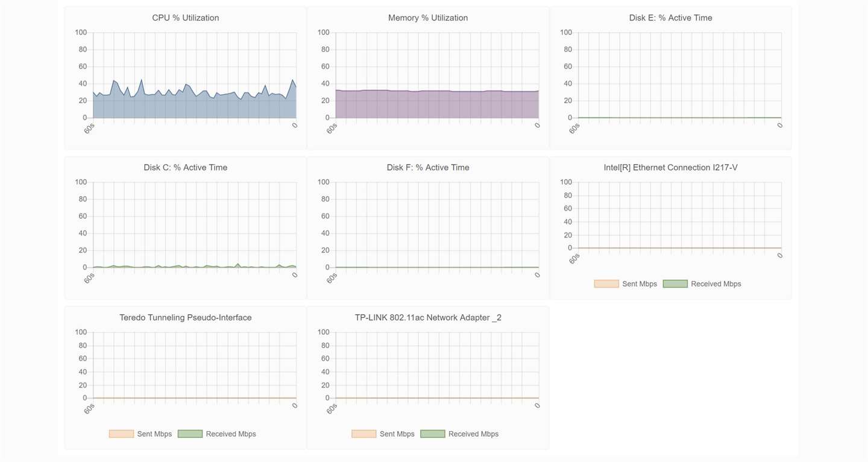Image resolution: width=868 pixels, height=462 pixels.
Task: Click the Disk F: % Active Time title
Action: point(428,168)
